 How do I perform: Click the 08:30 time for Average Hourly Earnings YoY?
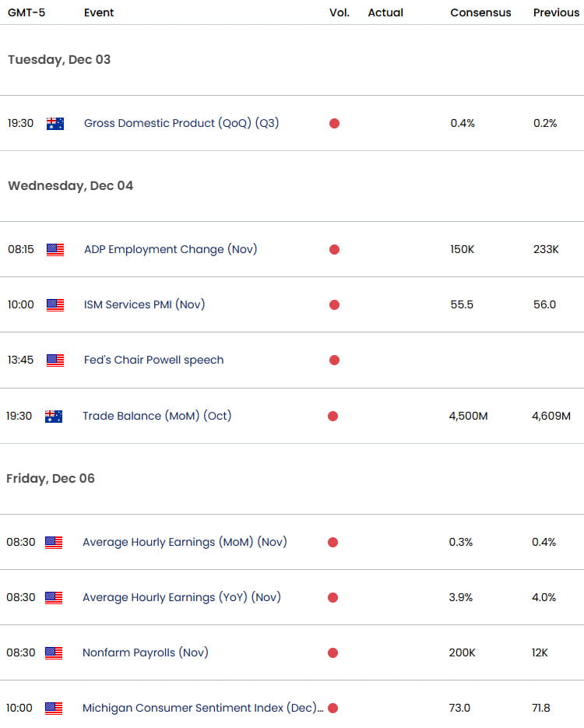pos(20,597)
